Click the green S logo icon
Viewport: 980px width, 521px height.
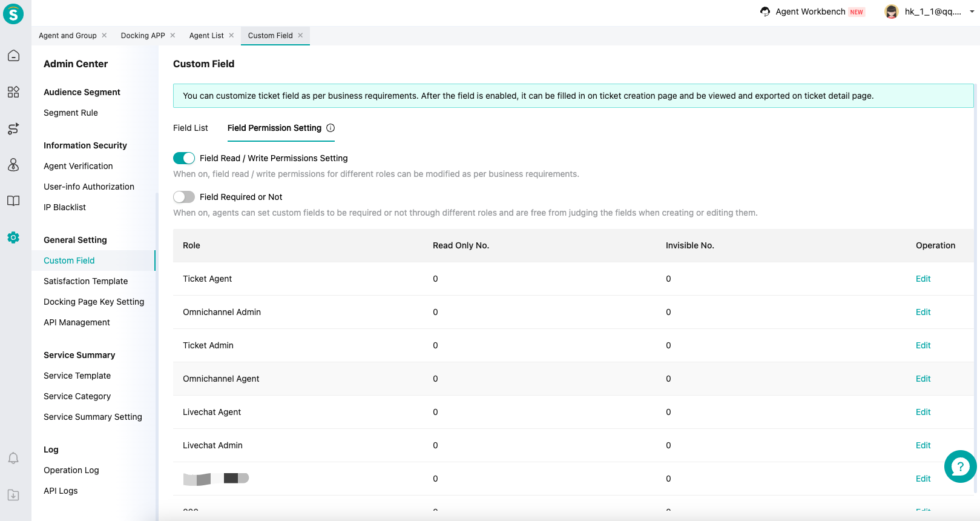point(13,13)
